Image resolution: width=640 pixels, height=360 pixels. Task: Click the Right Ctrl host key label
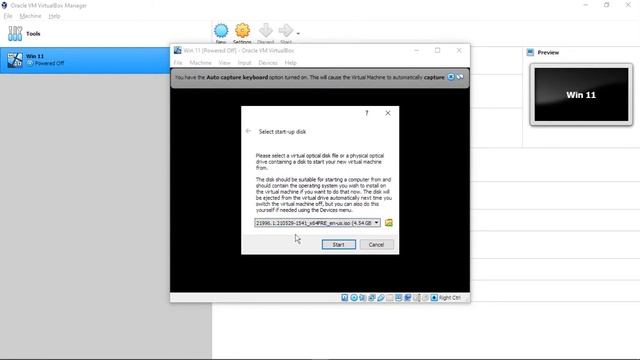tap(450, 298)
